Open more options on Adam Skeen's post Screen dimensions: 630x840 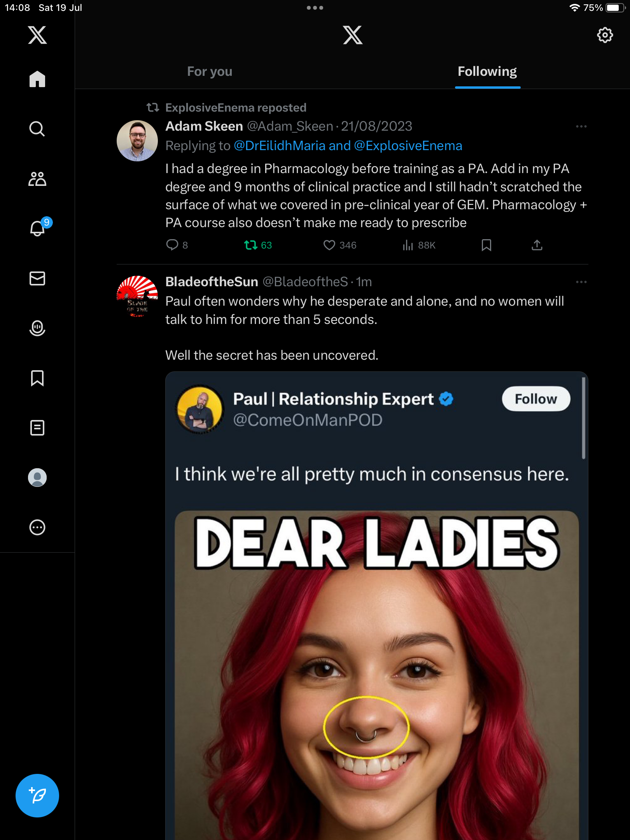click(x=581, y=126)
